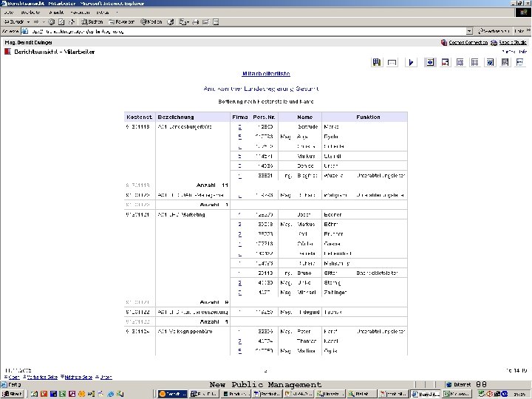Click the envelope Email report icon

(392, 62)
